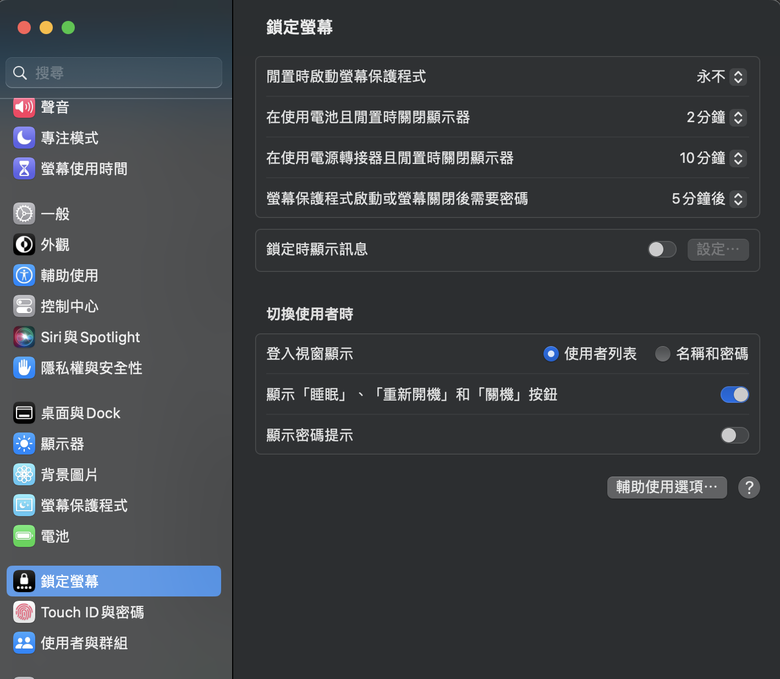Click the yellow minimize window button
This screenshot has height=679, width=780.
46,27
